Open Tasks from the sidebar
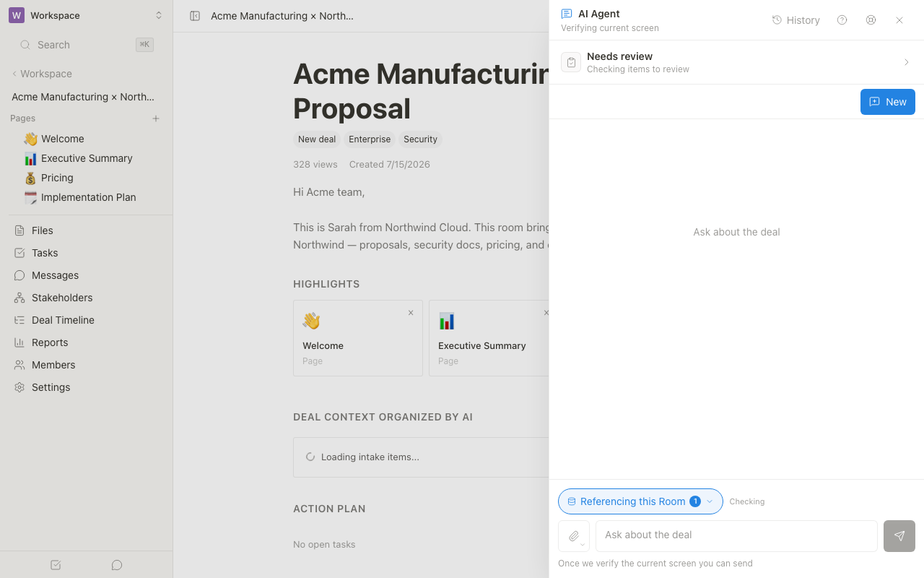 coord(87,253)
